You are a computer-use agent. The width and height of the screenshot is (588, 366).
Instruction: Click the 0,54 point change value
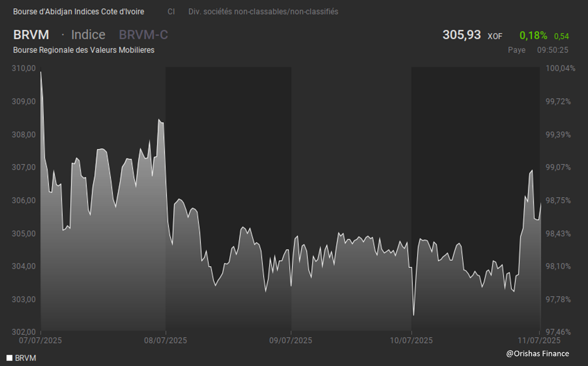pos(561,36)
